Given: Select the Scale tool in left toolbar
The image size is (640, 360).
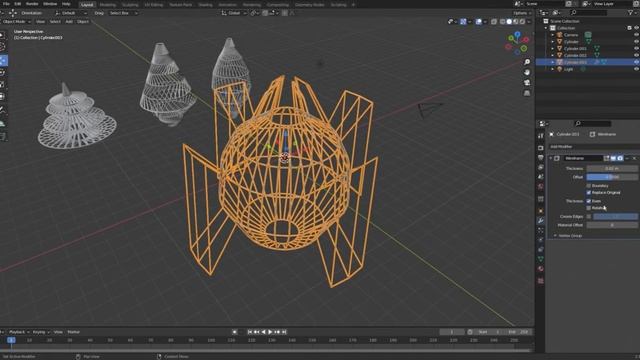Looking at the screenshot, I should pyautogui.click(x=2, y=84).
